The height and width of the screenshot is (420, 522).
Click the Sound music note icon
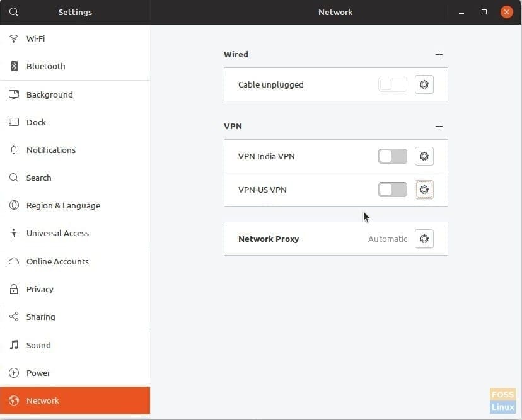[x=14, y=345]
